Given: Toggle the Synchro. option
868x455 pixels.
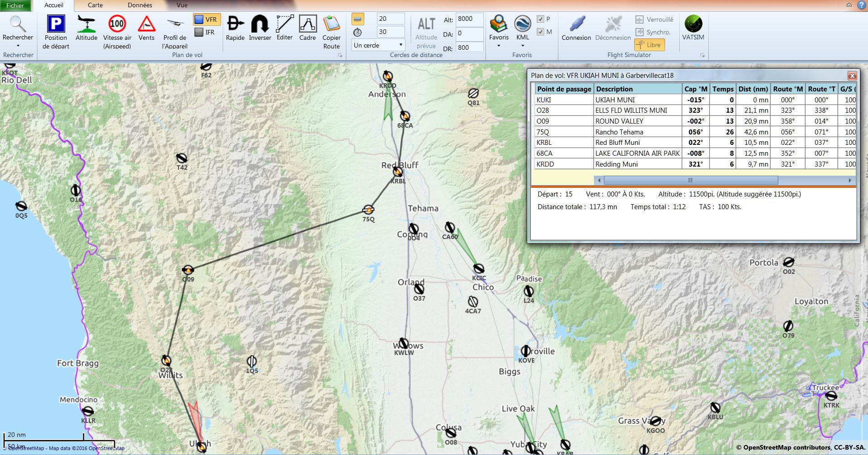Looking at the screenshot, I should 653,32.
